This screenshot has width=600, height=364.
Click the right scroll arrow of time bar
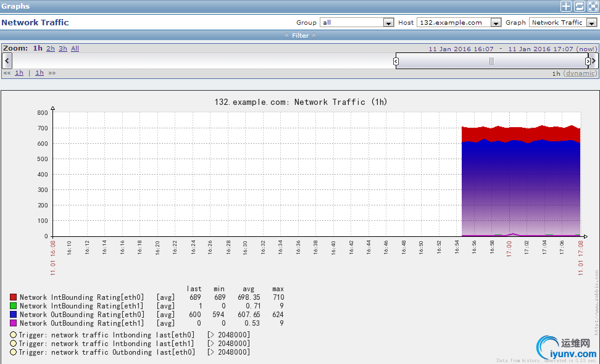(594, 60)
